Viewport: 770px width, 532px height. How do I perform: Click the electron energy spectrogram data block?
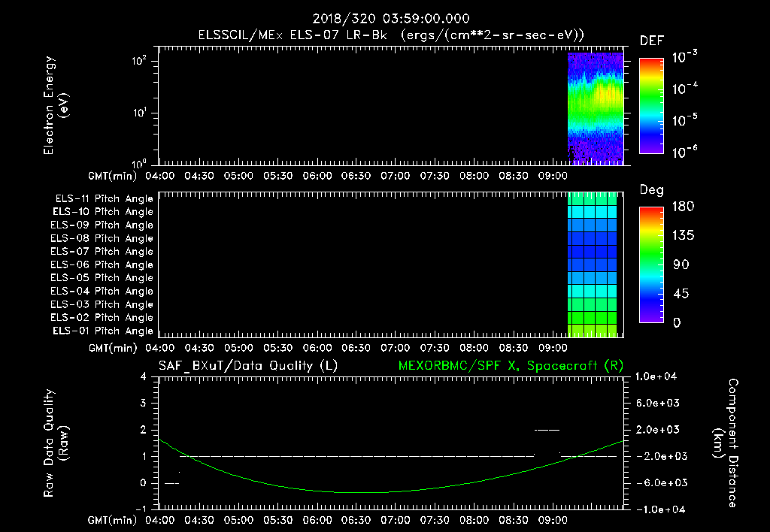click(x=596, y=108)
